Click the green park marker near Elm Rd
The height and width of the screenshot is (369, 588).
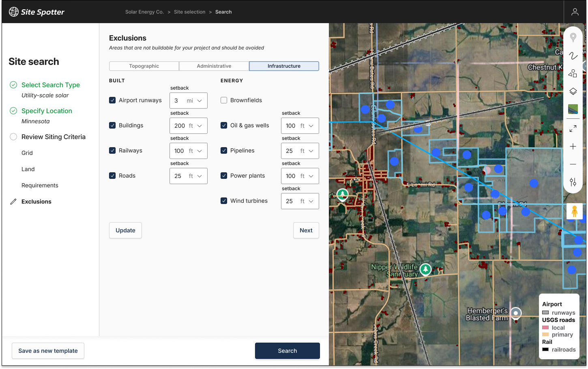[x=343, y=195]
